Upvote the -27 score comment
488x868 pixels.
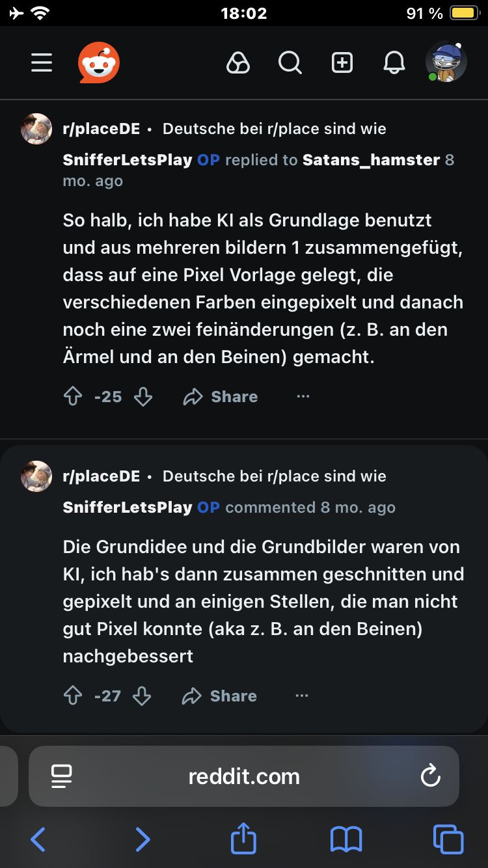tap(73, 696)
